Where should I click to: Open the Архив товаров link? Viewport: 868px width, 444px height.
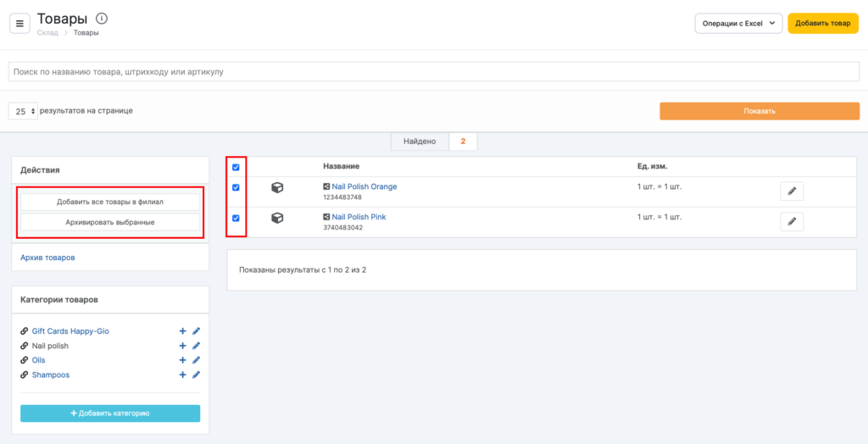pos(53,257)
